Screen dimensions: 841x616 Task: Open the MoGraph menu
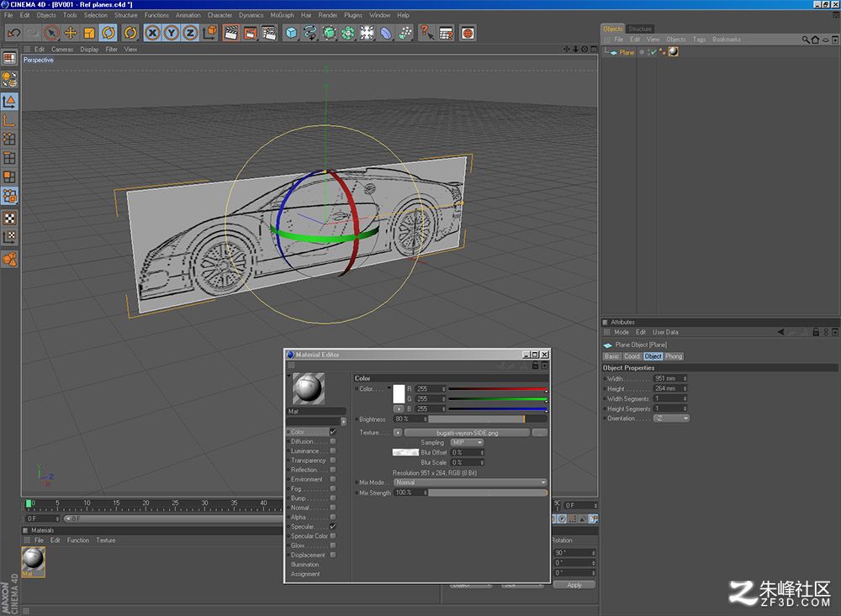(282, 15)
